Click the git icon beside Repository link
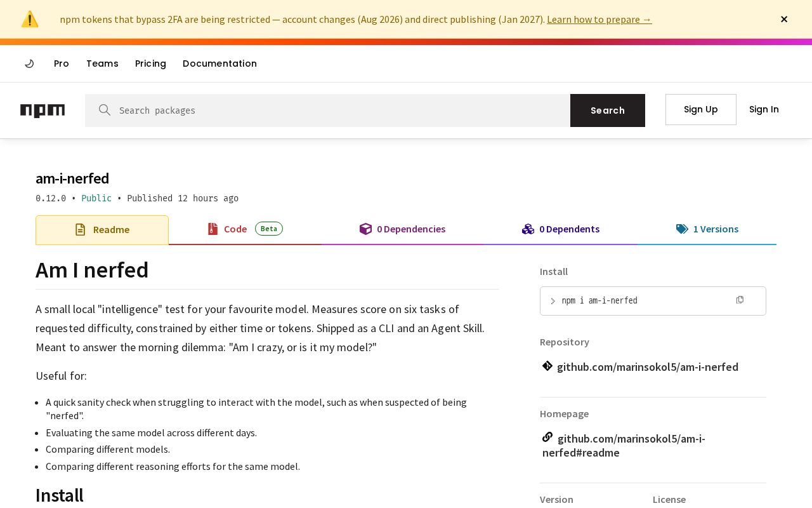Viewport: 812px width, 508px height. 547,366
